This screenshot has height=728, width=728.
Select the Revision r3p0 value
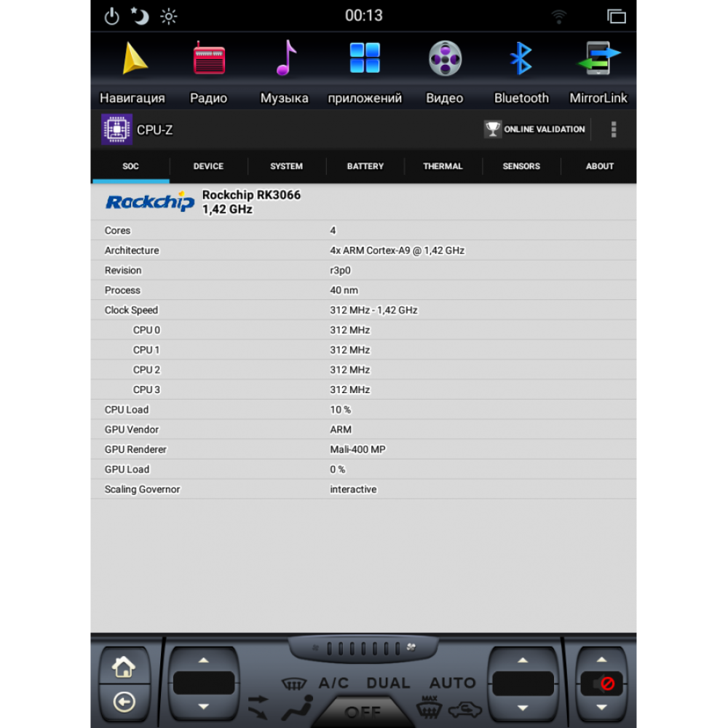point(340,270)
